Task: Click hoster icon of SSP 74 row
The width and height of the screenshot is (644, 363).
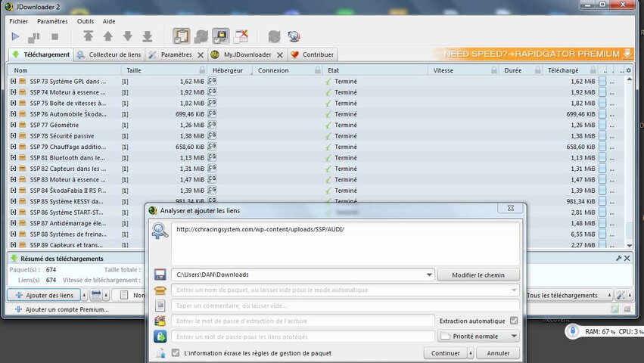Action: pos(212,92)
